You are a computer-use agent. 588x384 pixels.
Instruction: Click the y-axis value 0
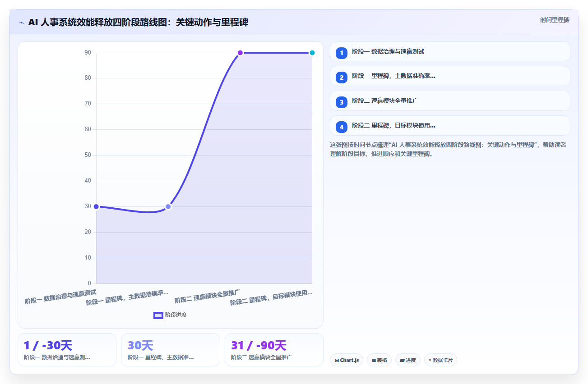pos(89,283)
